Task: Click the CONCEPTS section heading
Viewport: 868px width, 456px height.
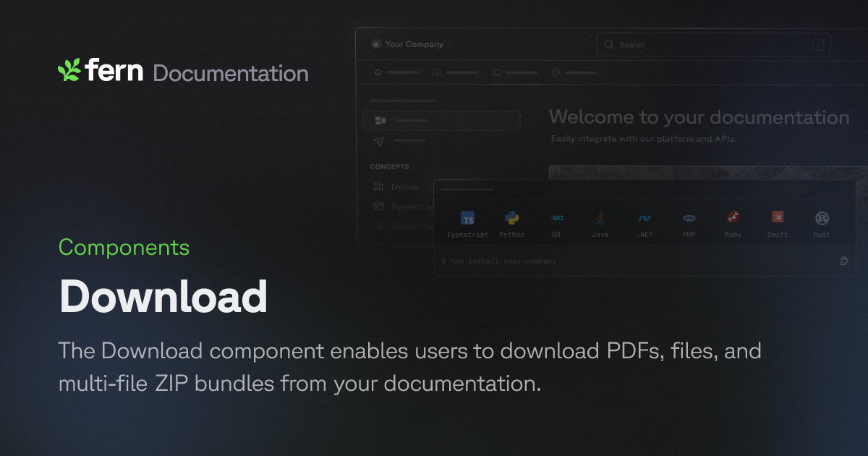Action: pos(390,167)
